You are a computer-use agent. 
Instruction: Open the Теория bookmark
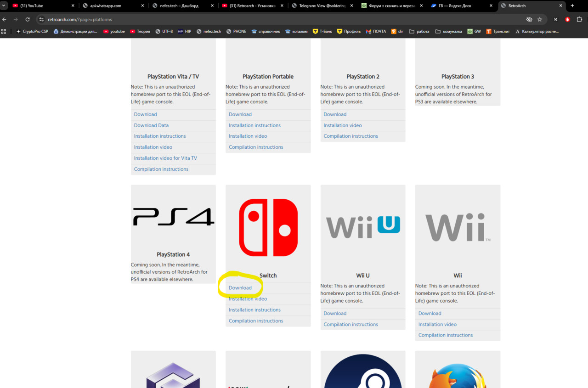(140, 31)
